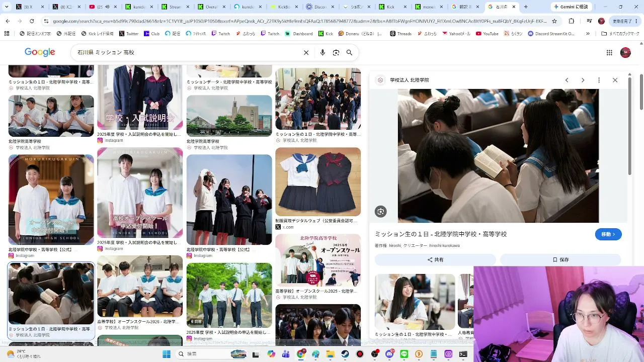Show next image in preview panel

point(583,80)
